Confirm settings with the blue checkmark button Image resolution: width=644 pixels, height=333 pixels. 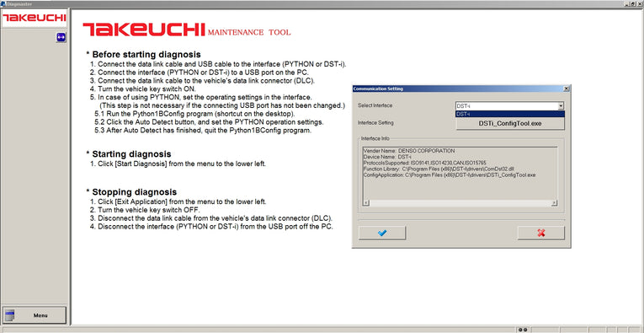(382, 233)
